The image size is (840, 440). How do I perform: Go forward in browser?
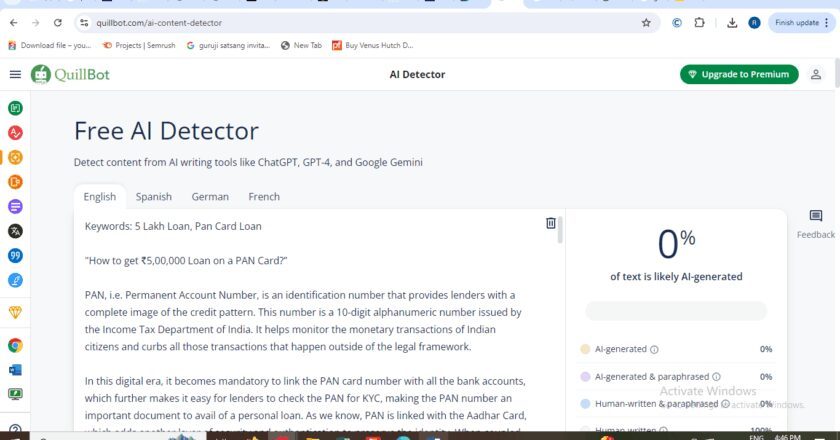pos(35,23)
